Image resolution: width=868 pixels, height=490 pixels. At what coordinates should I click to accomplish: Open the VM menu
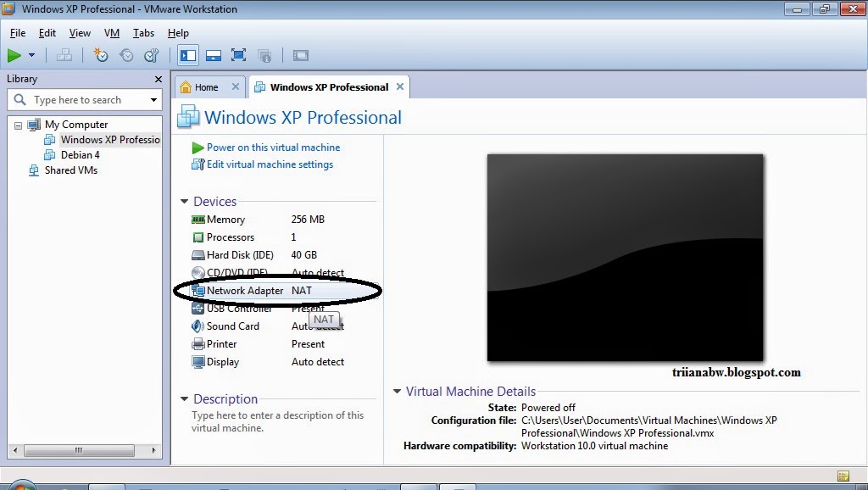(x=111, y=33)
